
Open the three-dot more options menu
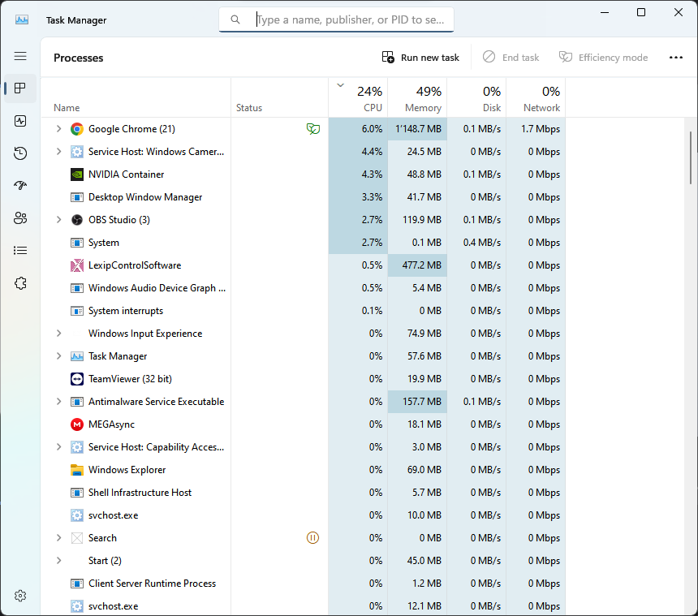(676, 58)
